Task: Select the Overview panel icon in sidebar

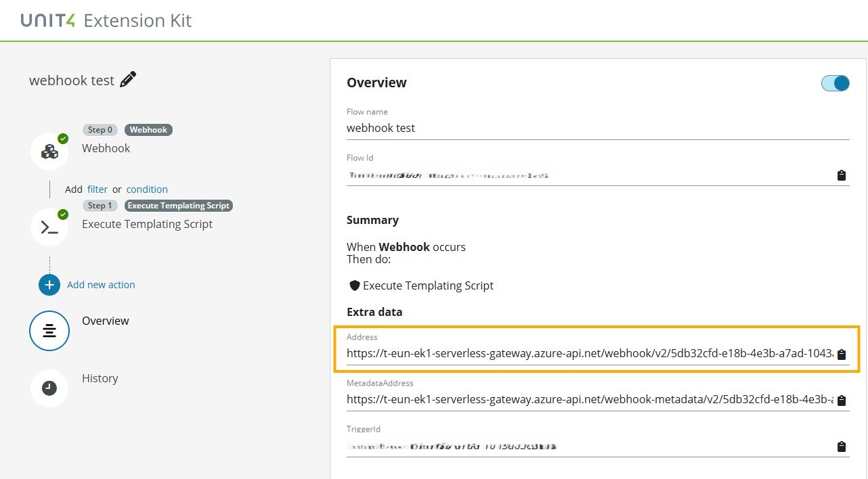Action: click(49, 330)
